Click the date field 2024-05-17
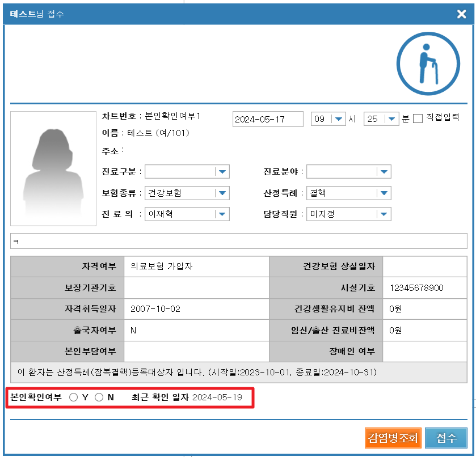Screen dimensions: 476x457 [x=267, y=119]
